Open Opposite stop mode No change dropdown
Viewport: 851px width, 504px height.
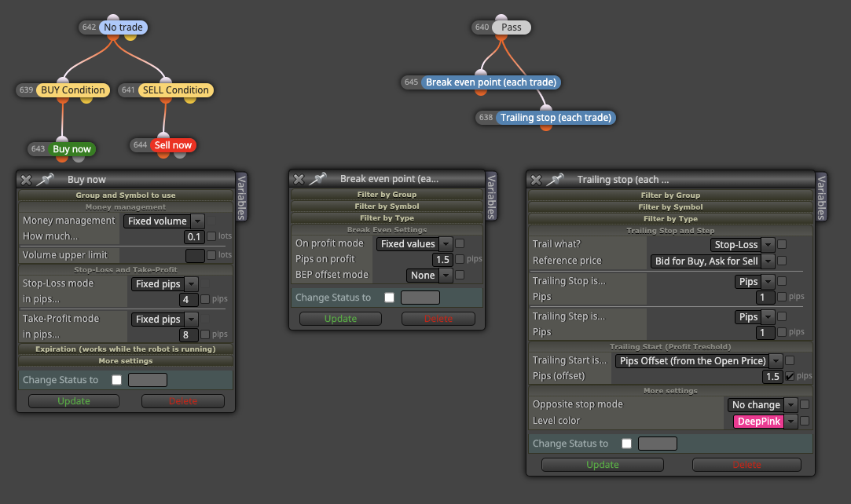(x=762, y=405)
